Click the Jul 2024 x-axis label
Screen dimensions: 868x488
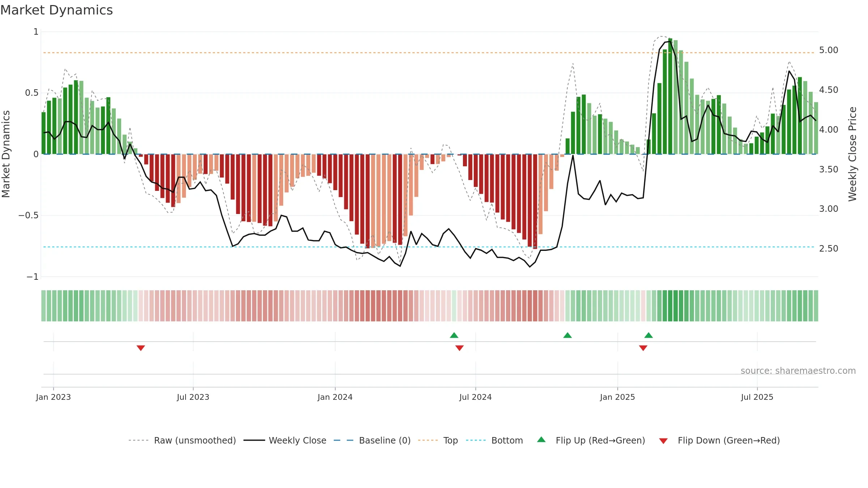476,397
